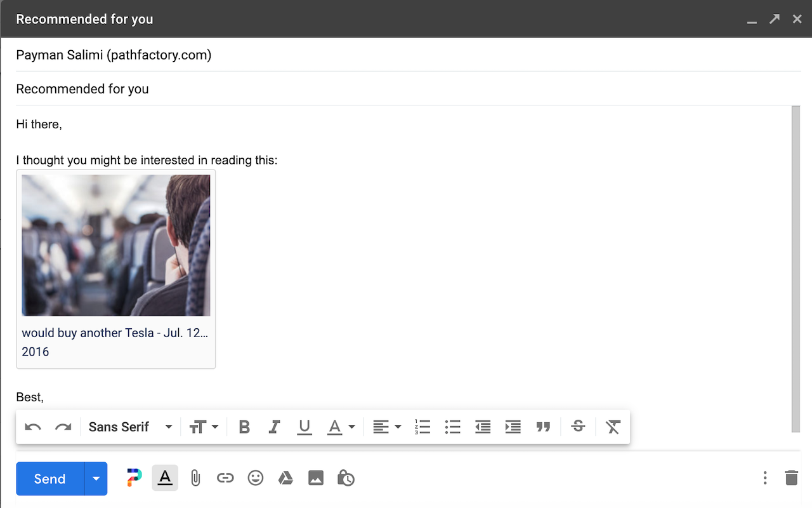Open the PathFactory extension

(x=134, y=478)
